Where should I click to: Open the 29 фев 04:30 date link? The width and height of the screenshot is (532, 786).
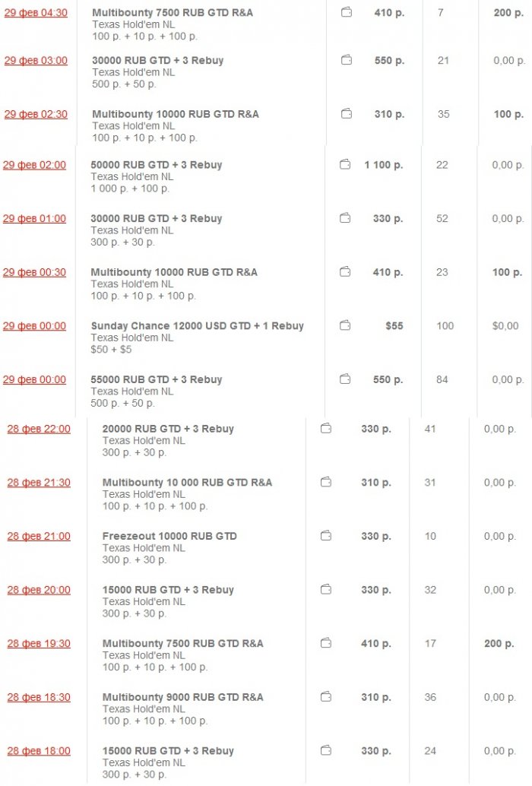[x=36, y=13]
